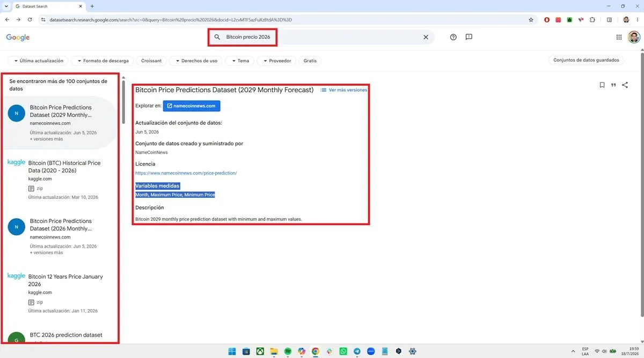Share the dataset via share icon
Viewport: 644px width, 358px height.
pyautogui.click(x=625, y=85)
